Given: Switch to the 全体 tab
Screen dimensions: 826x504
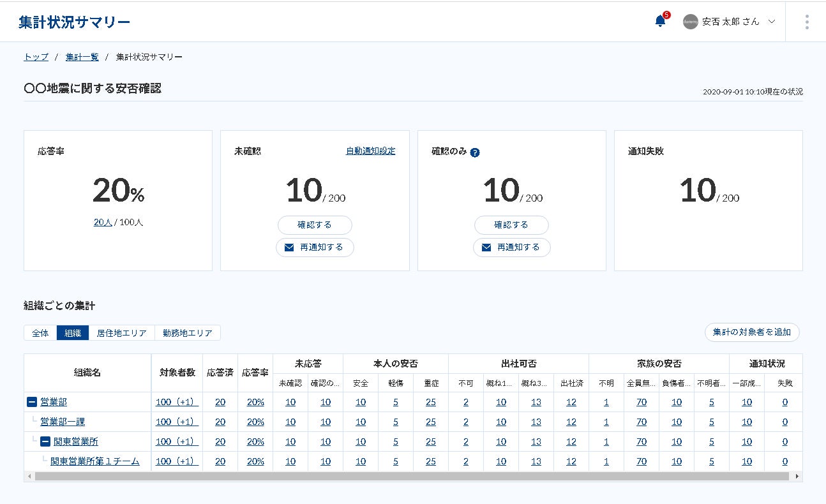Looking at the screenshot, I should (40, 333).
